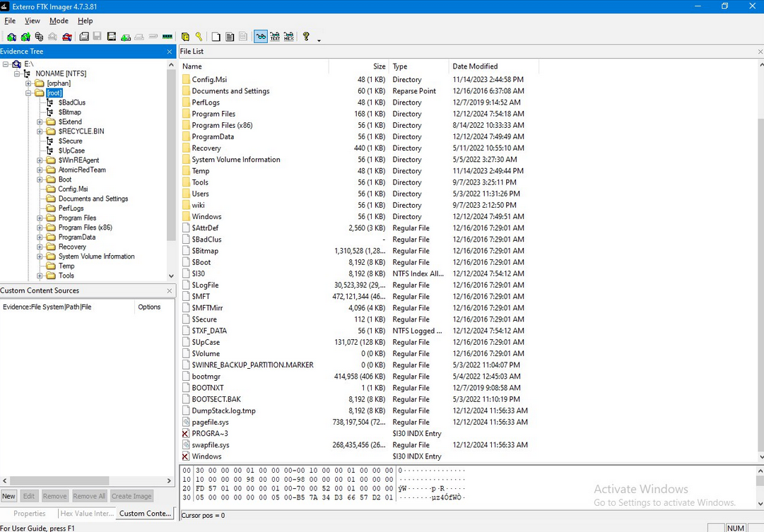764x532 pixels.
Task: Click the Add Evidence Item toolbar icon
Action: click(11, 37)
